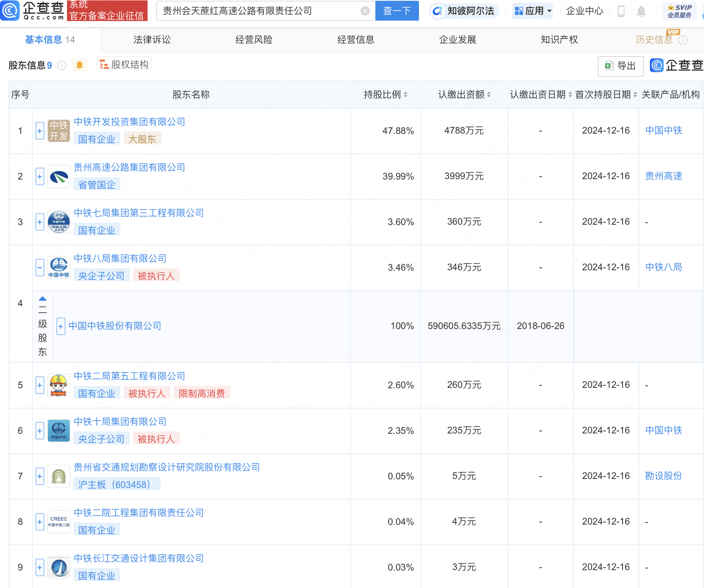Collapse the 二级股东 section arrow

(x=43, y=299)
